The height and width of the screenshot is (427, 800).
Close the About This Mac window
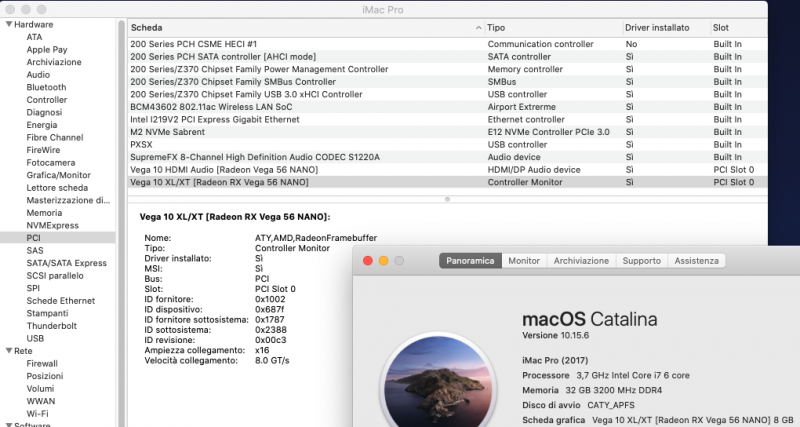pos(367,261)
